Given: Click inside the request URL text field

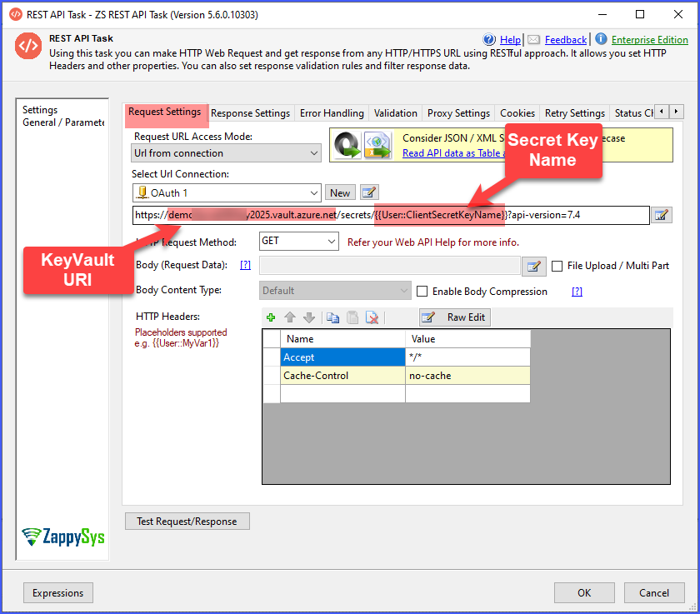Looking at the screenshot, I should click(x=391, y=215).
